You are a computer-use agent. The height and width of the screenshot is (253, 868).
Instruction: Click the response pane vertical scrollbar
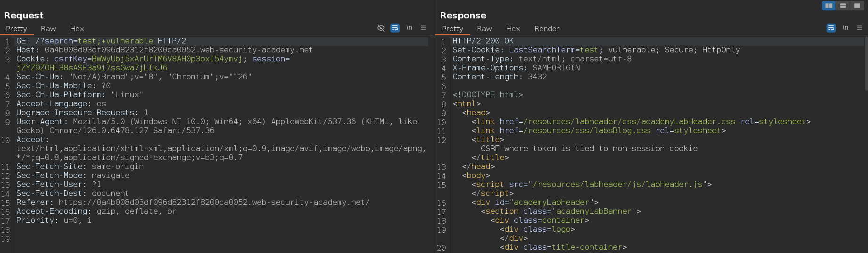click(x=866, y=64)
